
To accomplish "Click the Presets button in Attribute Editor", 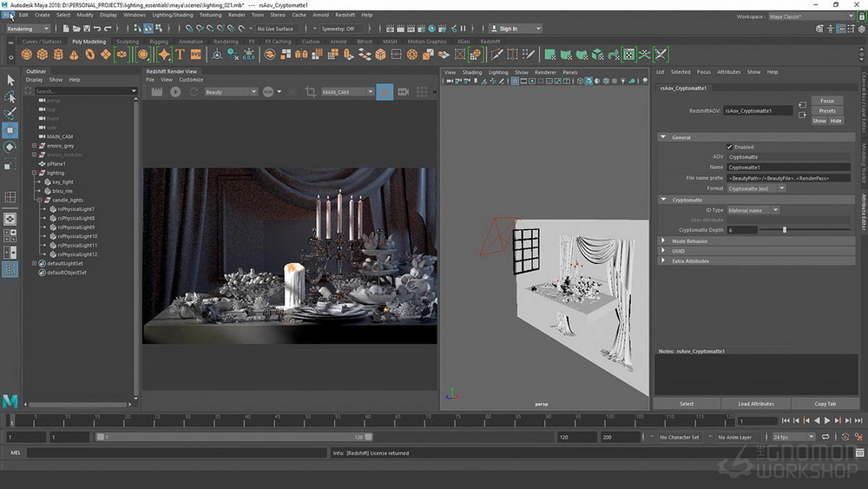I will (827, 111).
